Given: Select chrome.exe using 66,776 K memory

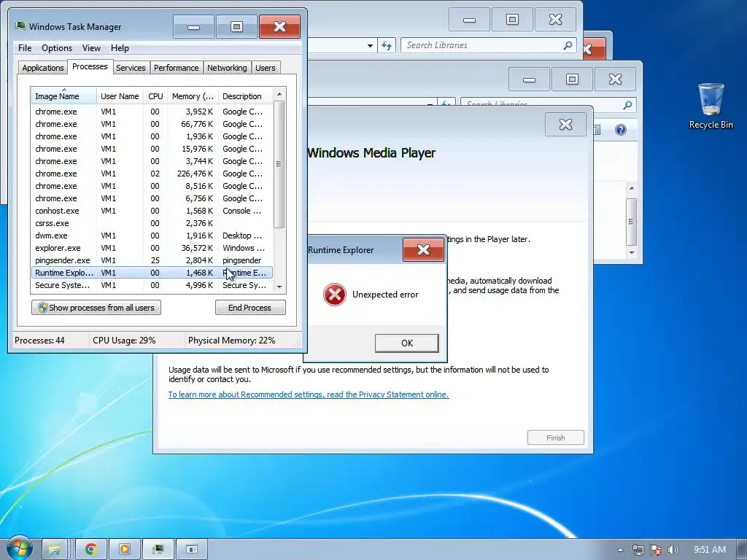Looking at the screenshot, I should coord(152,124).
